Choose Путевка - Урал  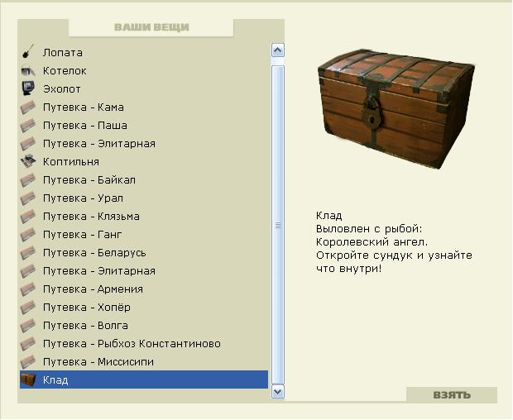[x=144, y=198]
